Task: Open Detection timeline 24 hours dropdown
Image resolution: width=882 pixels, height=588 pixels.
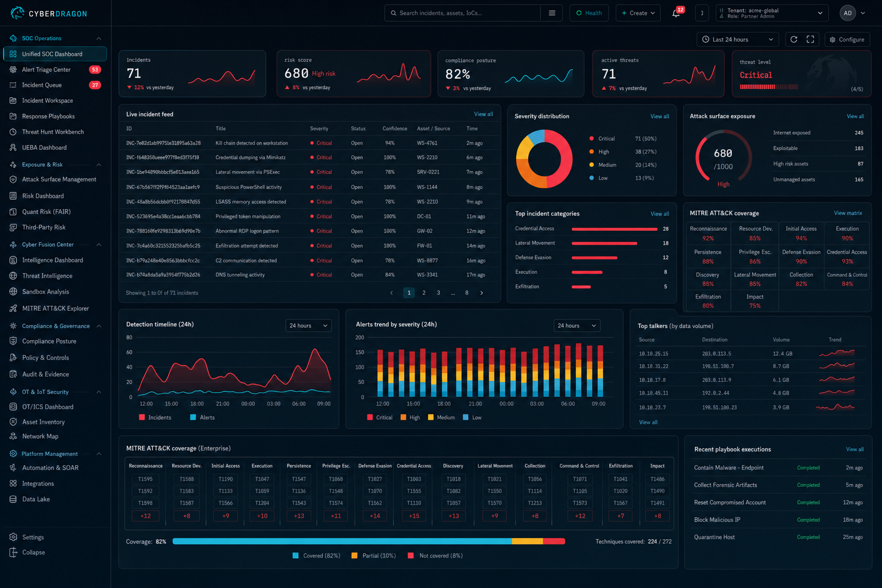Action: point(308,326)
